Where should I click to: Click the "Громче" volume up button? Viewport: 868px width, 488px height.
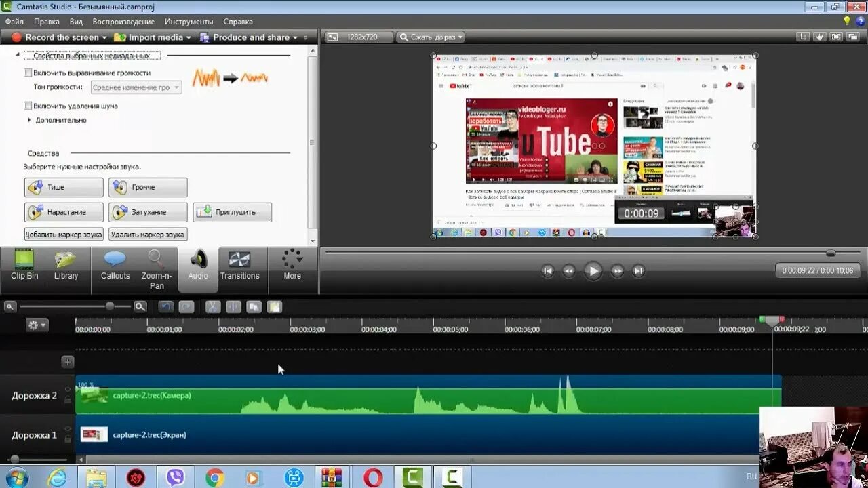[148, 187]
